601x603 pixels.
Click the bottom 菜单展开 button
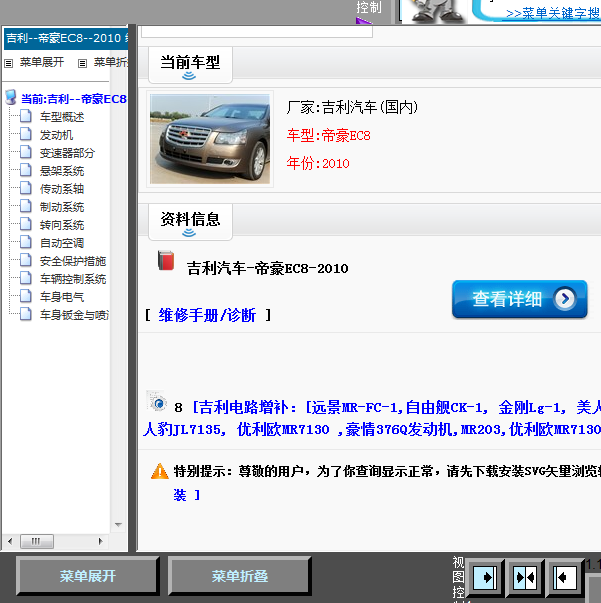88,576
